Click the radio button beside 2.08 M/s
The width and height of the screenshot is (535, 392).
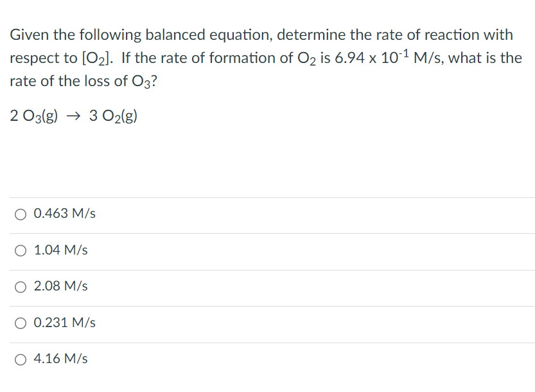click(x=20, y=287)
